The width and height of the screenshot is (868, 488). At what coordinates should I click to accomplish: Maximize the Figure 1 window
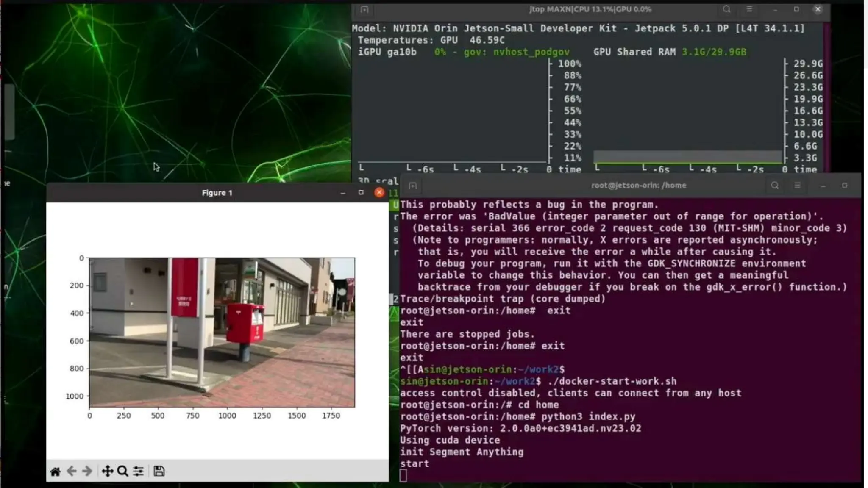coord(361,193)
